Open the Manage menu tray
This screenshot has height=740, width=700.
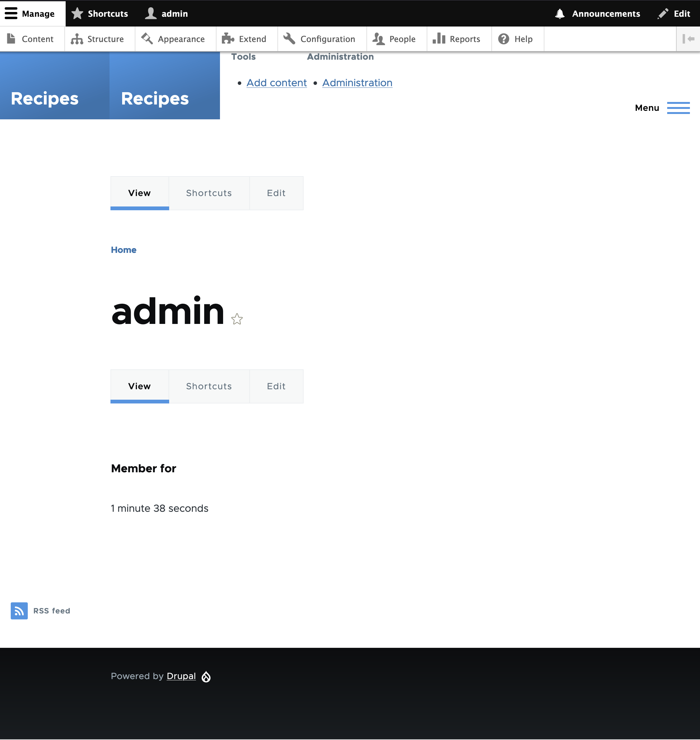click(x=33, y=14)
